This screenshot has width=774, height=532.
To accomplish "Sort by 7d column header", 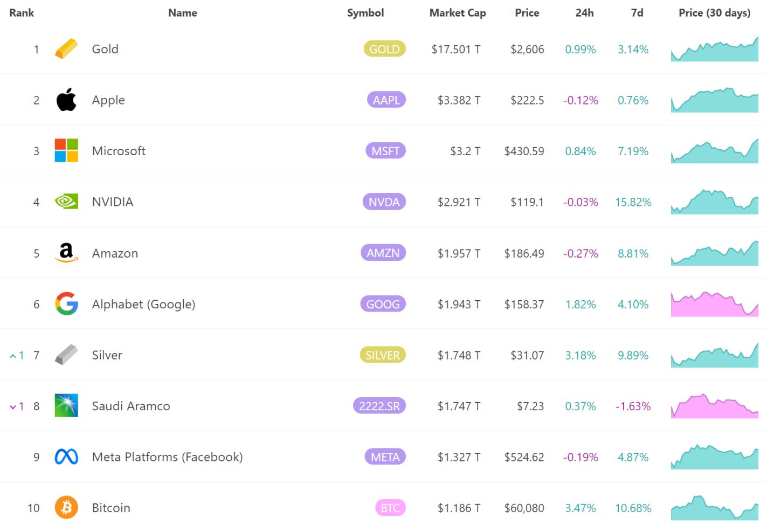I will pyautogui.click(x=637, y=13).
